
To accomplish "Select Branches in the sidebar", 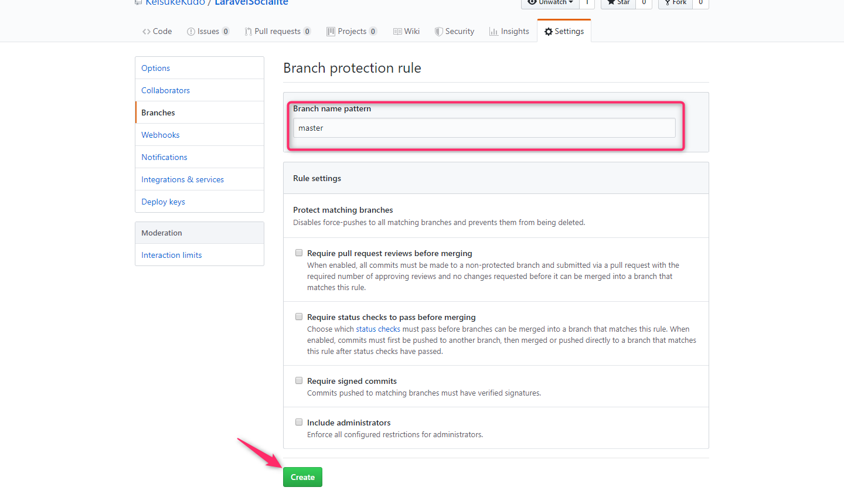I will [199, 113].
